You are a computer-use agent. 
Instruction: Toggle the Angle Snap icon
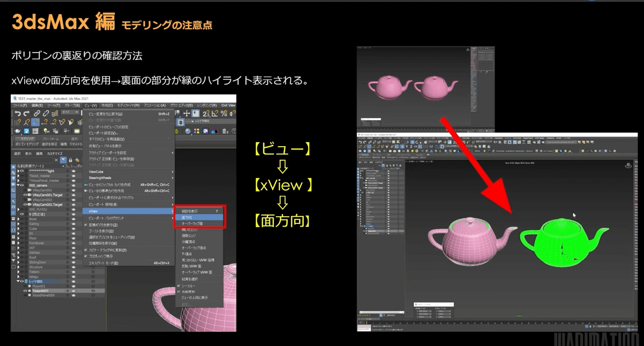point(215,113)
